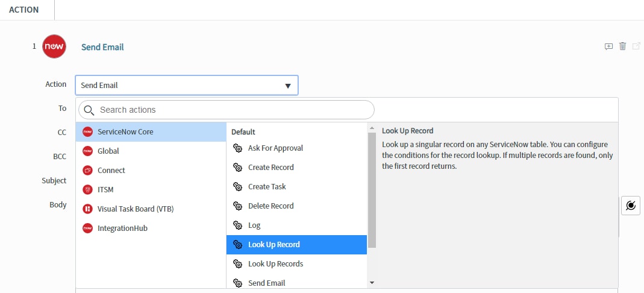Click the magnifier icon in search box

tap(89, 110)
